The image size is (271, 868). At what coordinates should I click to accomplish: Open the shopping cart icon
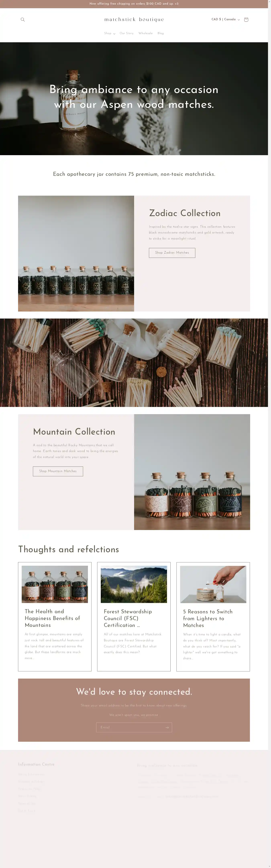246,19
